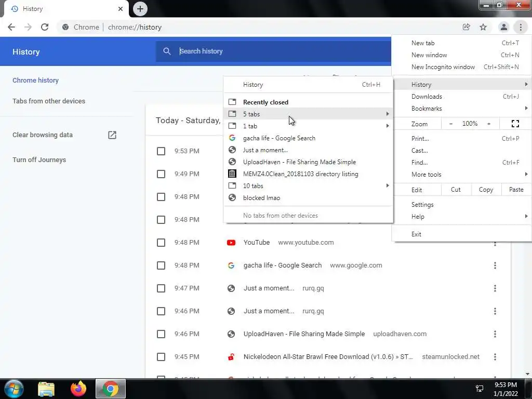This screenshot has width=532, height=399.
Task: Open more actions for gacha life history entry
Action: click(x=495, y=265)
